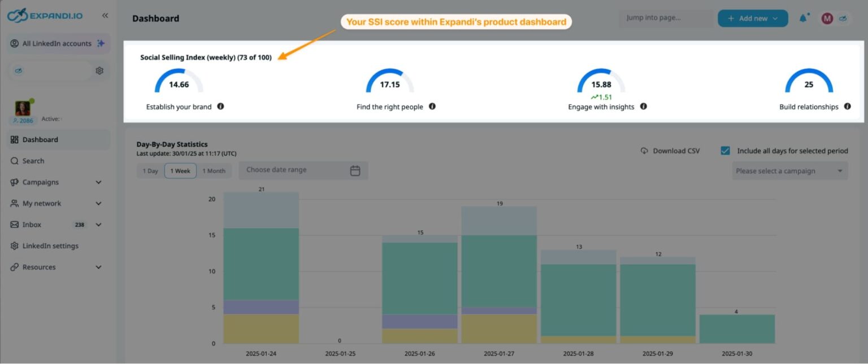
Task: Select the 1 Week statistics toggle
Action: pos(180,170)
